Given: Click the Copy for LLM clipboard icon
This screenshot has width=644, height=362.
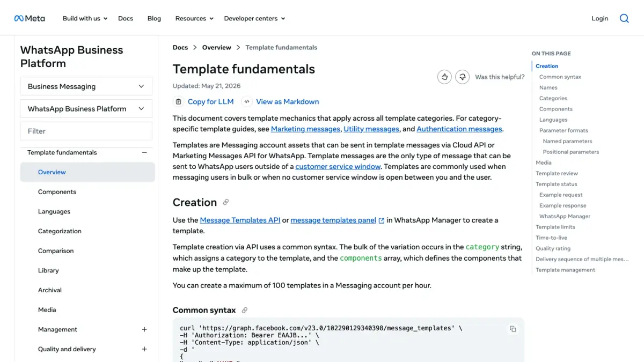Looking at the screenshot, I should (x=178, y=101).
